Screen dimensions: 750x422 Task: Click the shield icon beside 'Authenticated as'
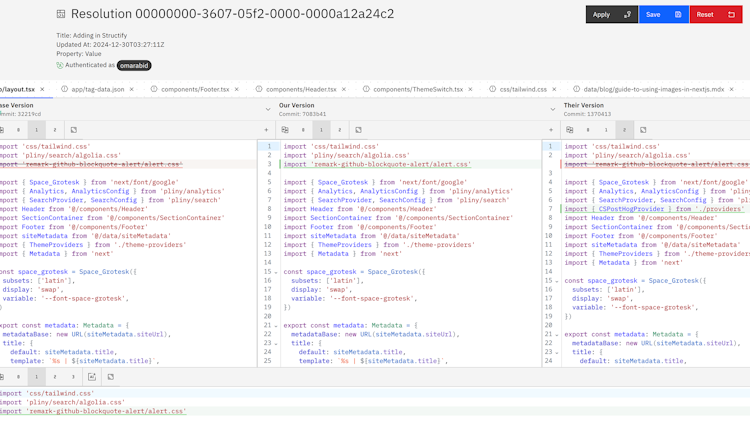click(60, 66)
